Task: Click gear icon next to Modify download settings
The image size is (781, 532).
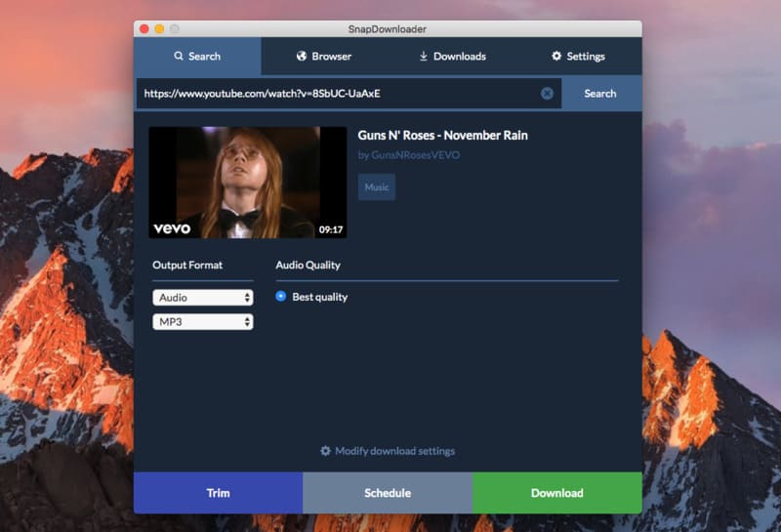Action: [x=325, y=451]
